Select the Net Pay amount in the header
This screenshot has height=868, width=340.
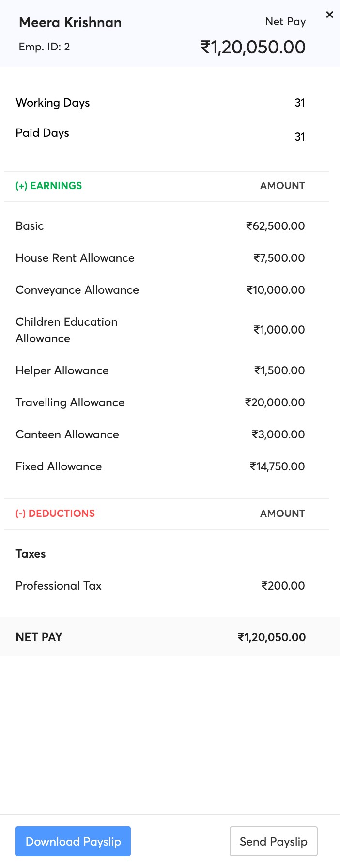[253, 47]
